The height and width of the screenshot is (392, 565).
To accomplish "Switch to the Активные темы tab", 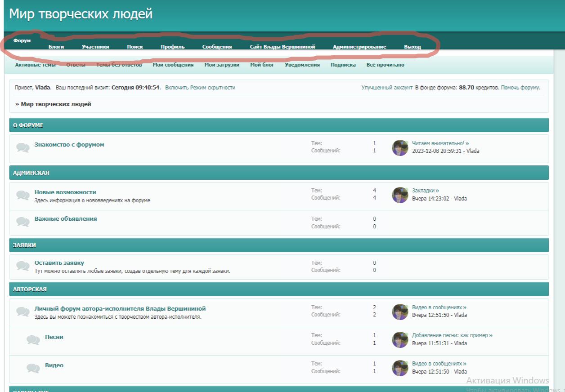I will click(x=36, y=65).
